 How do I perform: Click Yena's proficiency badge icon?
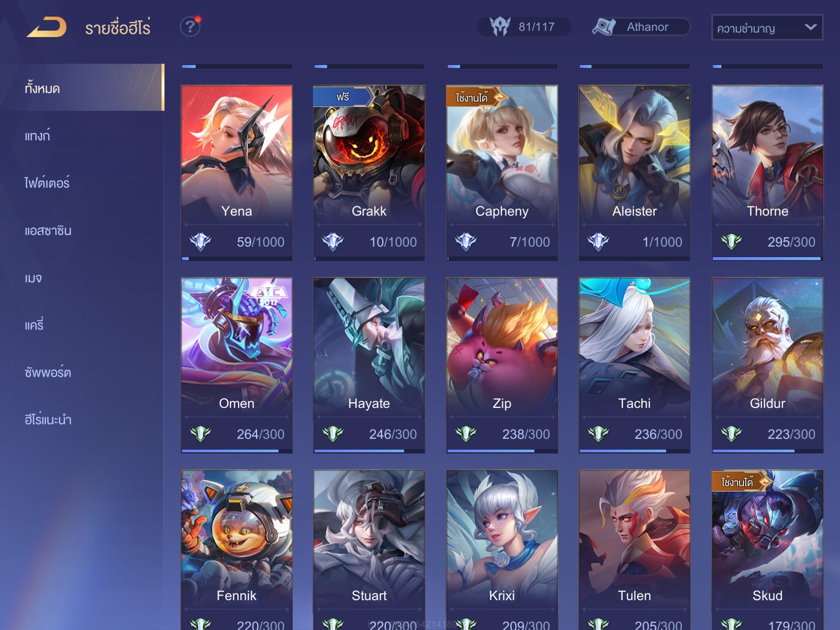pos(200,242)
